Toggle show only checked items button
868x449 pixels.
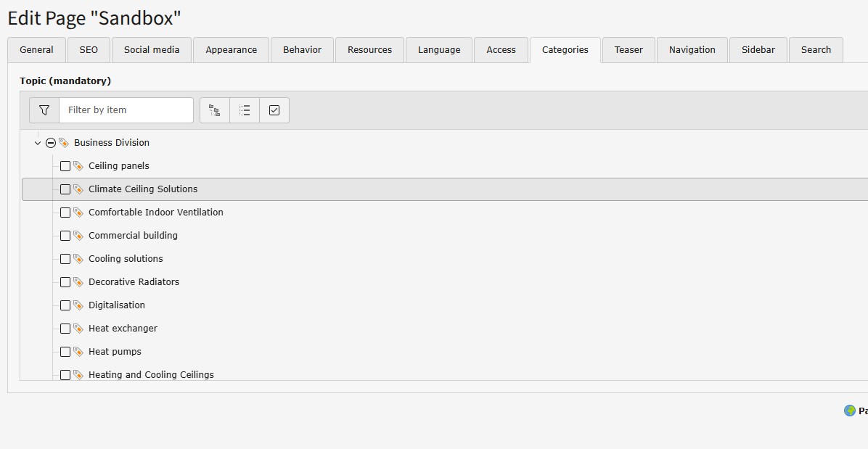[274, 110]
